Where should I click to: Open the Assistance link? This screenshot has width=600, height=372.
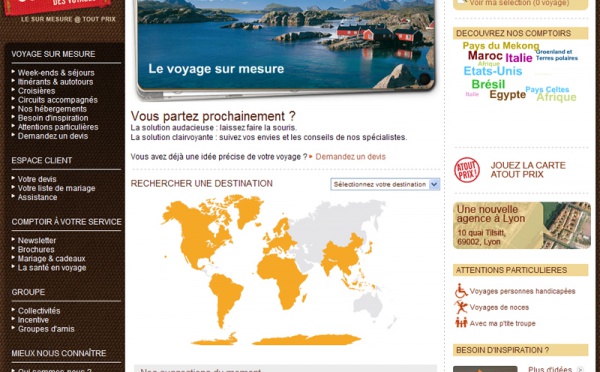click(38, 197)
